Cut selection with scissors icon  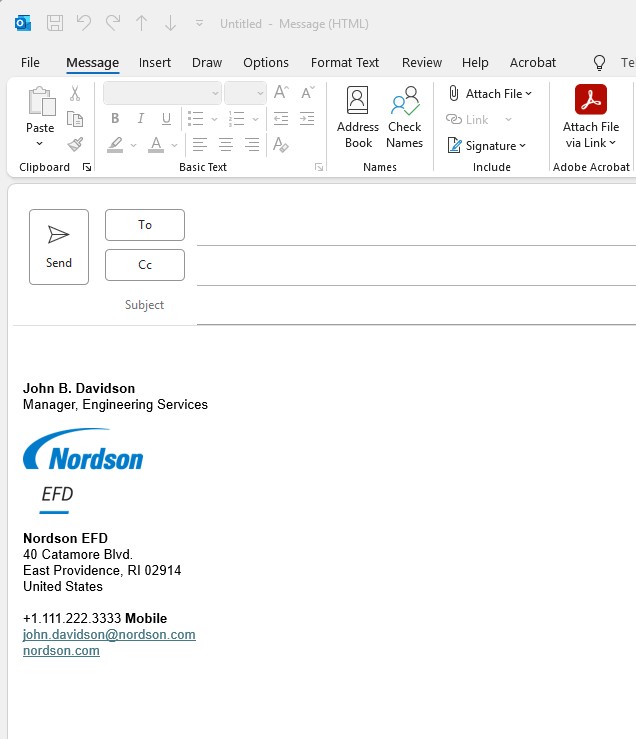click(75, 93)
